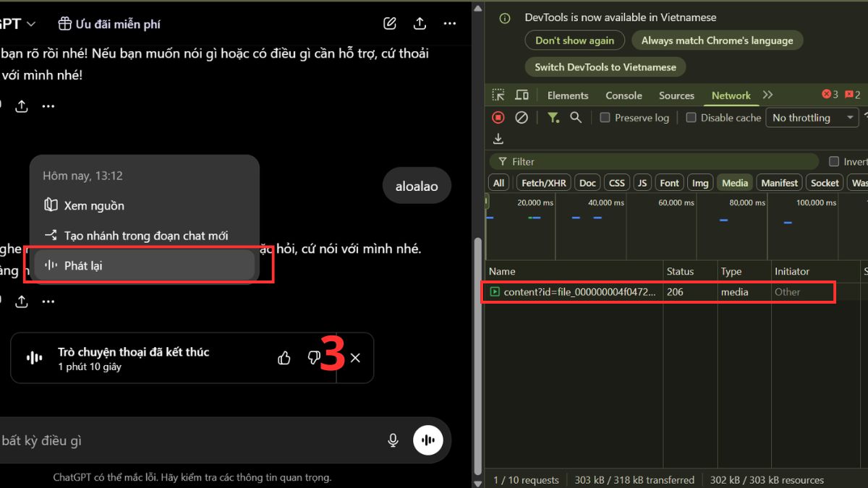Viewport: 868px width, 488px height.
Task: Switch to the Elements tab
Action: click(568, 95)
